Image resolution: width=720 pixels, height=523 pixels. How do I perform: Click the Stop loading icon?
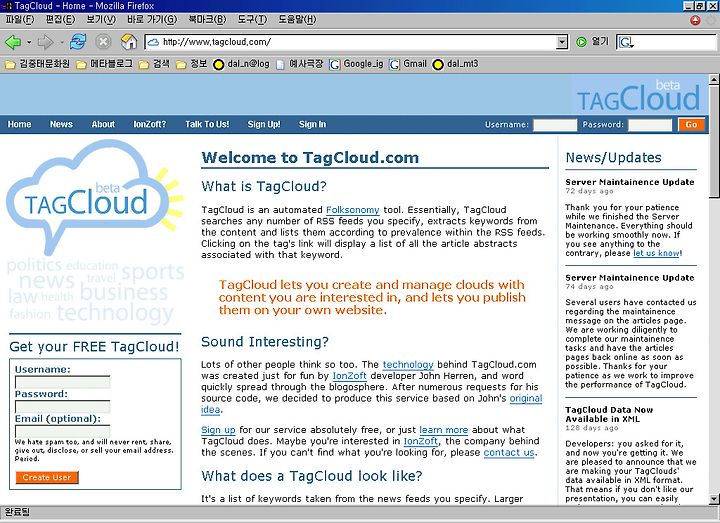click(x=103, y=42)
